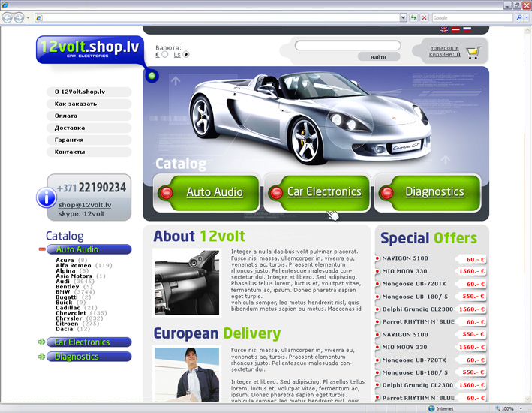Open the О 12Volt.shop.lv menu item

(89, 92)
